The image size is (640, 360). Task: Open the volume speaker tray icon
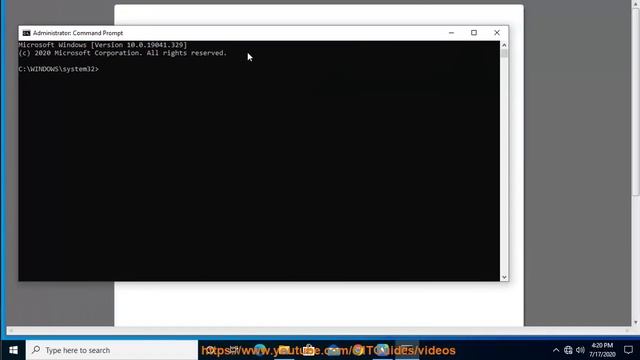click(580, 350)
